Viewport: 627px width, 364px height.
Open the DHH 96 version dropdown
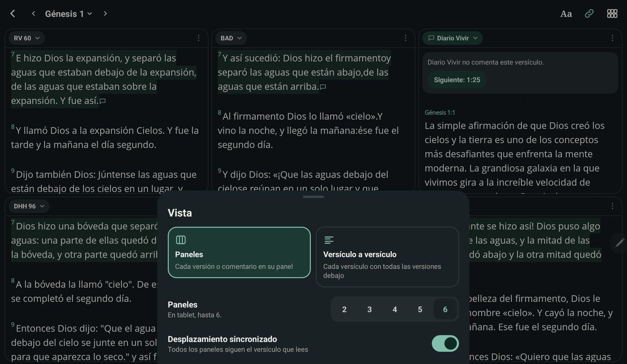tap(29, 206)
